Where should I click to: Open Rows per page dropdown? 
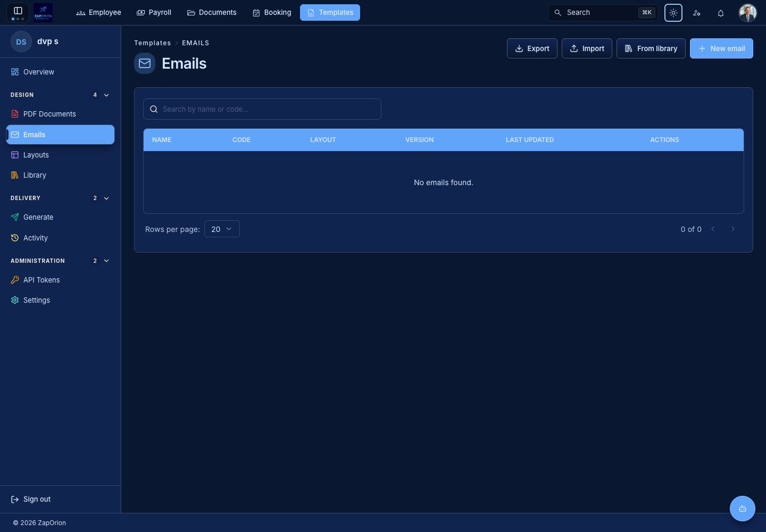pos(222,229)
